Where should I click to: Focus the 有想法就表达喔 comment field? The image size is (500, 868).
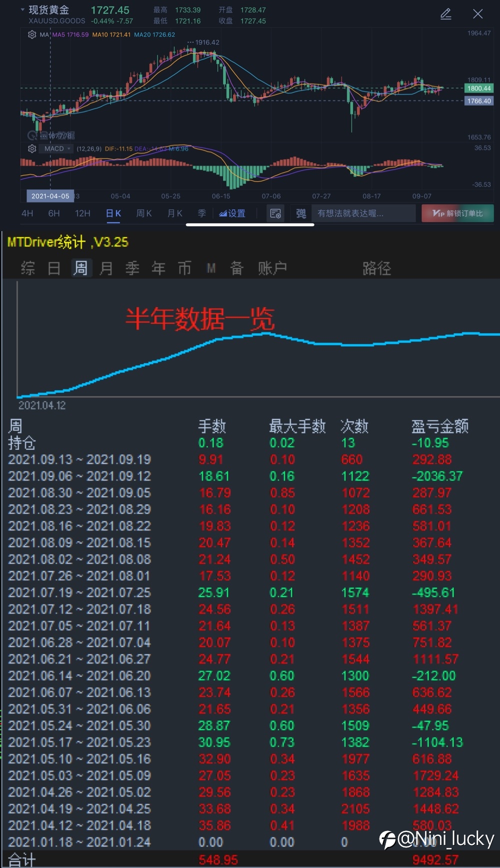363,214
